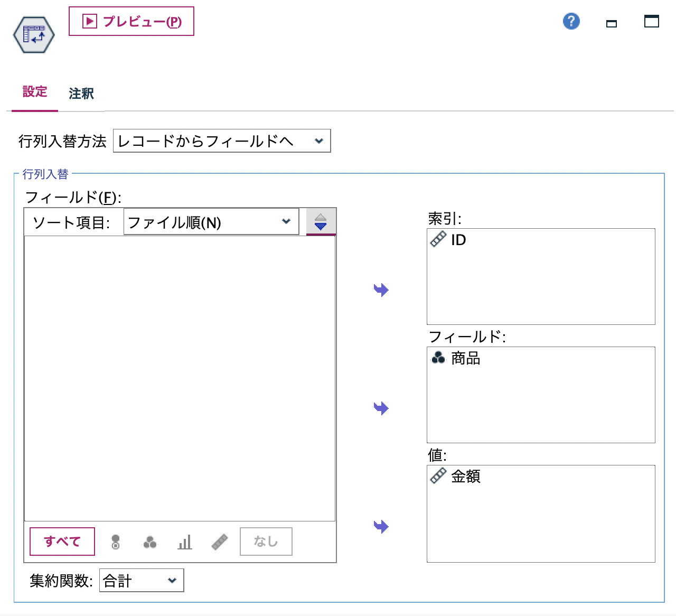Open the 集約関数 dropdown showing 合計
676x616 pixels.
(141, 581)
